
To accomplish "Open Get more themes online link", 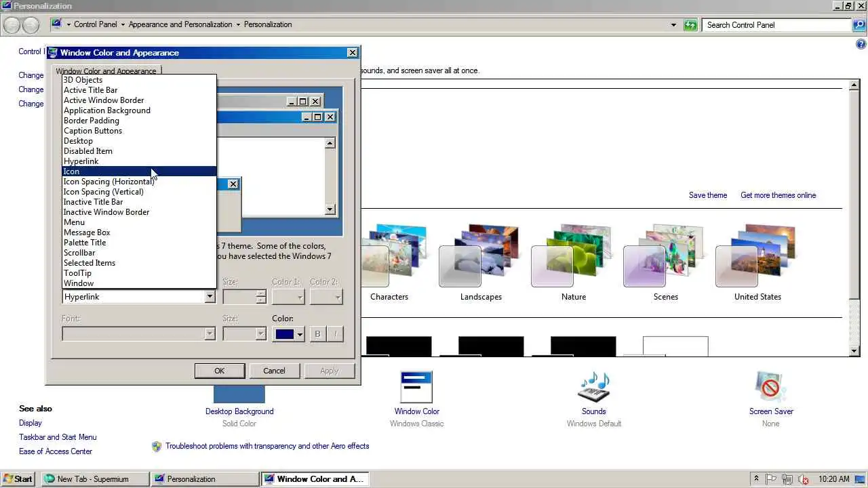I will point(778,195).
